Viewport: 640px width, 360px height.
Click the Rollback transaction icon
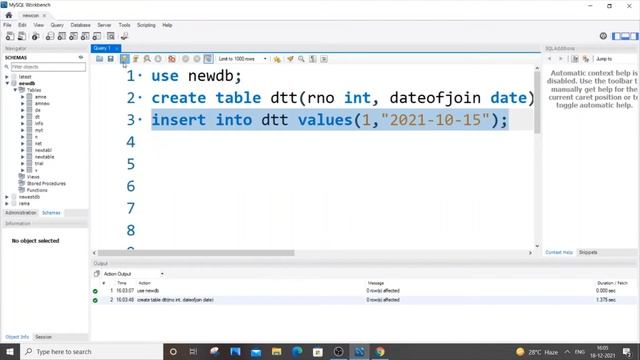197,59
